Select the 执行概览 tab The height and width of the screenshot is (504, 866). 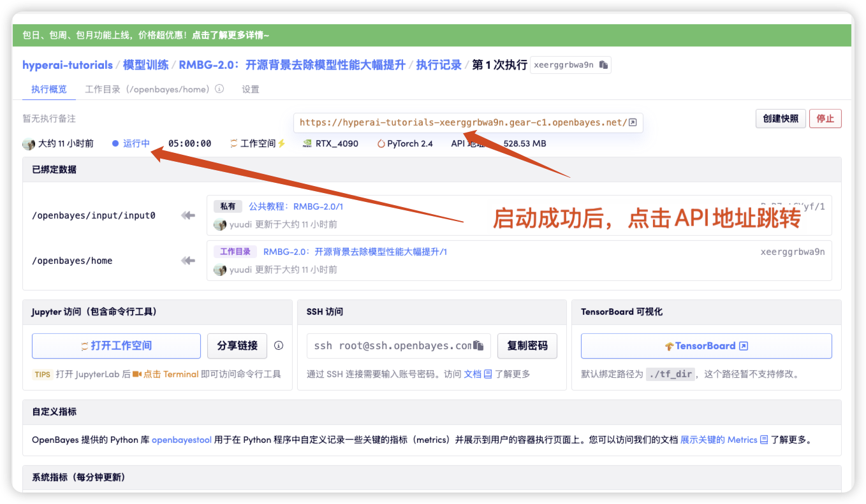[49, 89]
